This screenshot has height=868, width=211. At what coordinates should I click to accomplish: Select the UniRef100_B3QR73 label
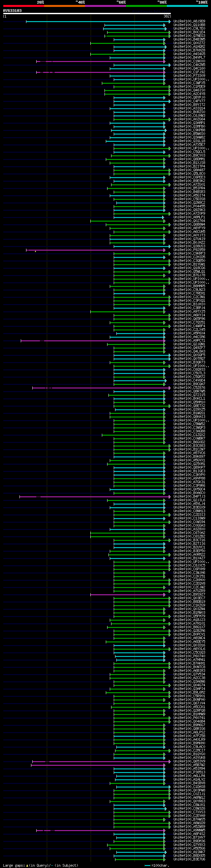click(189, 362)
